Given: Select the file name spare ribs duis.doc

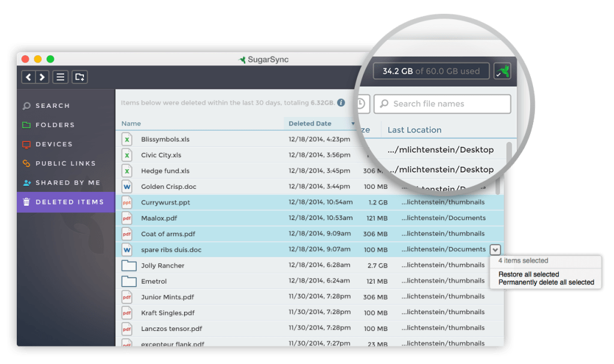Looking at the screenshot, I should coord(171,249).
